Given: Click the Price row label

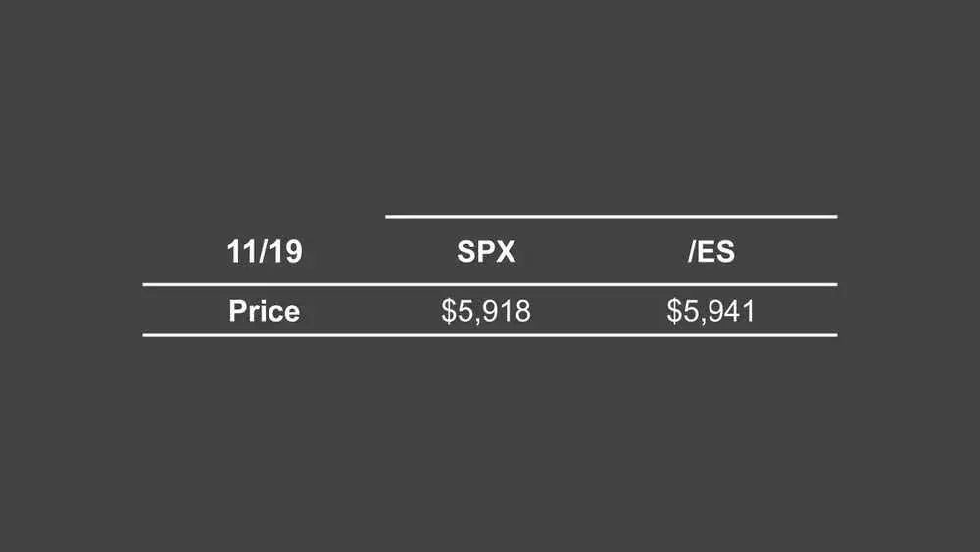Looking at the screenshot, I should 265,311.
